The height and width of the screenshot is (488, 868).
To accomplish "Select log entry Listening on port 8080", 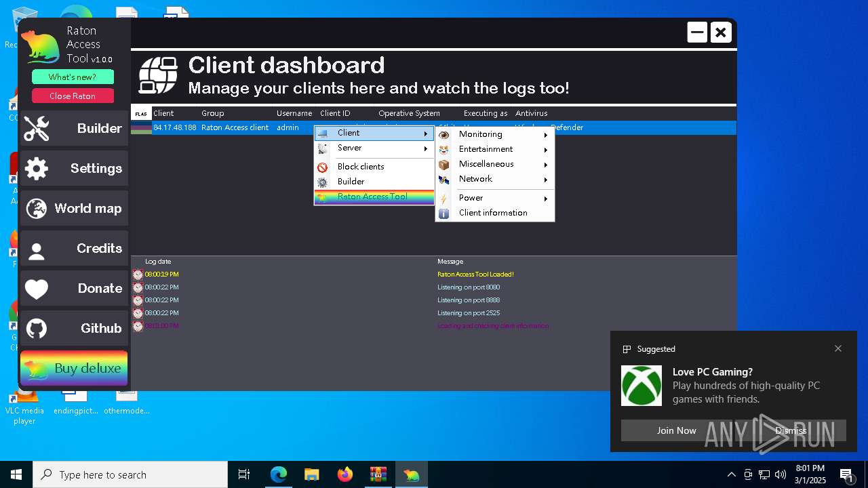I will (x=469, y=287).
